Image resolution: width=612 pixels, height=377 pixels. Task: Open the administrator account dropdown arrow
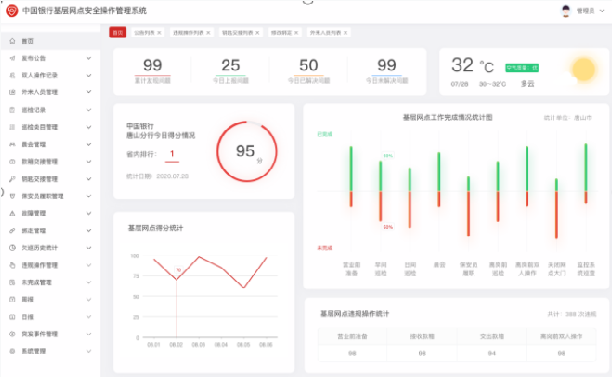pyautogui.click(x=602, y=11)
